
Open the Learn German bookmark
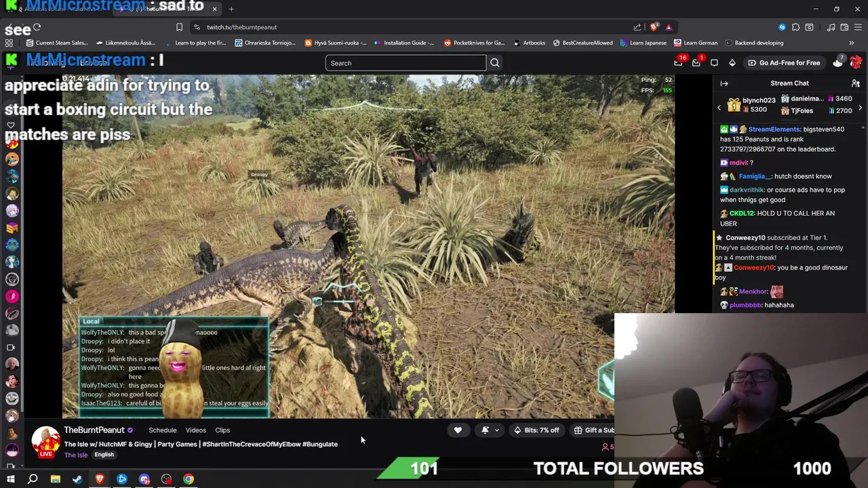[695, 43]
